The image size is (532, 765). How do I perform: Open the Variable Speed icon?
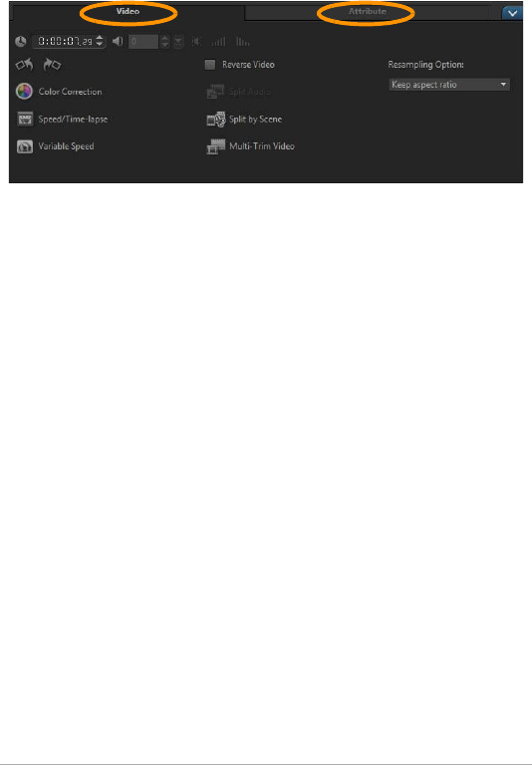pos(25,146)
